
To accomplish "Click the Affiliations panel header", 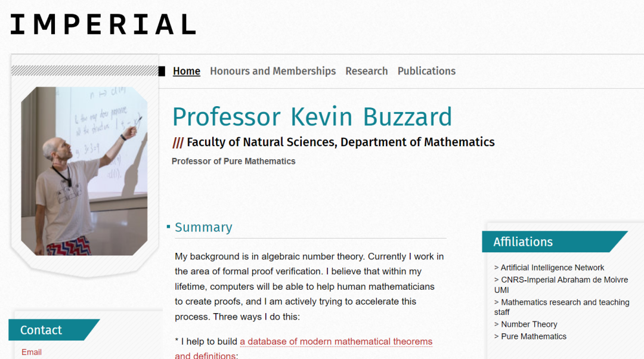I will pos(555,242).
